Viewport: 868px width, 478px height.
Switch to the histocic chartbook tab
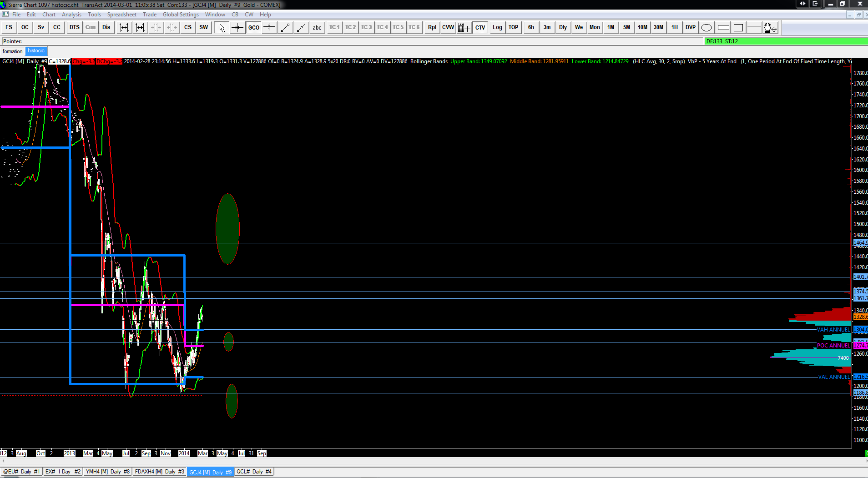[36, 51]
